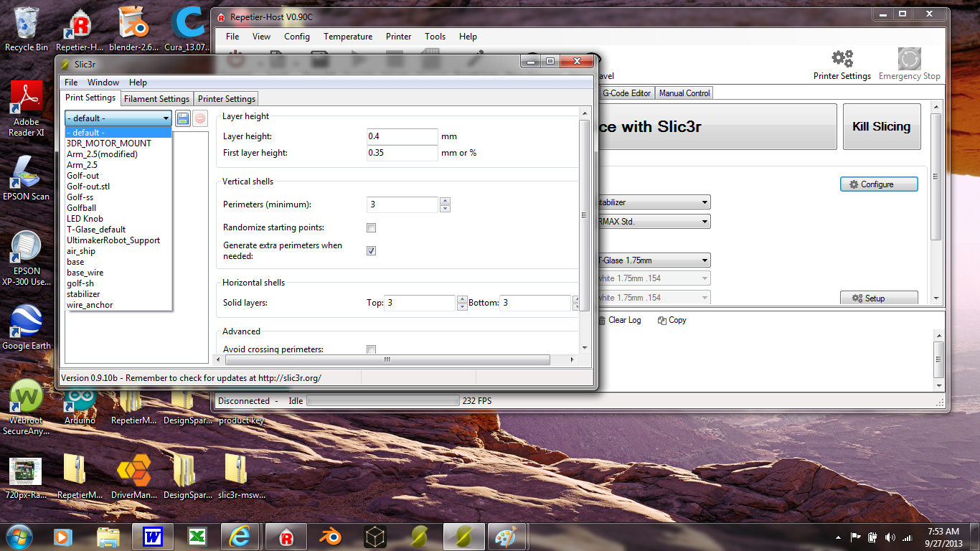Toggle Avoid crossing perimeters checkbox

(371, 349)
